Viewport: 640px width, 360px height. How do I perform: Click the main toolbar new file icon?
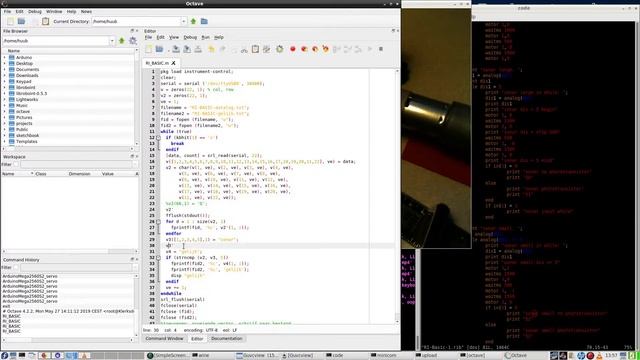(x=11, y=21)
